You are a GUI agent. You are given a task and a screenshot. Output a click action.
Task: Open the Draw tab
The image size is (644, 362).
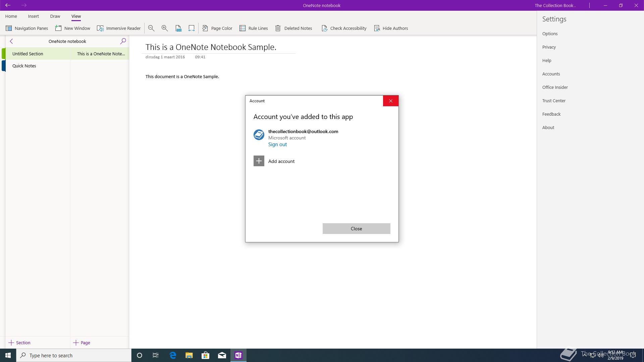[55, 16]
